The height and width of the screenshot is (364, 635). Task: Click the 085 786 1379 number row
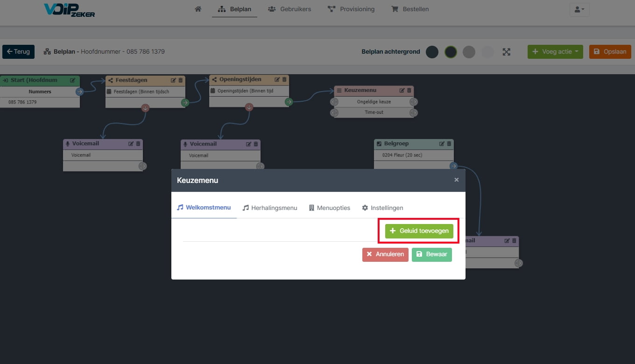[x=40, y=102]
